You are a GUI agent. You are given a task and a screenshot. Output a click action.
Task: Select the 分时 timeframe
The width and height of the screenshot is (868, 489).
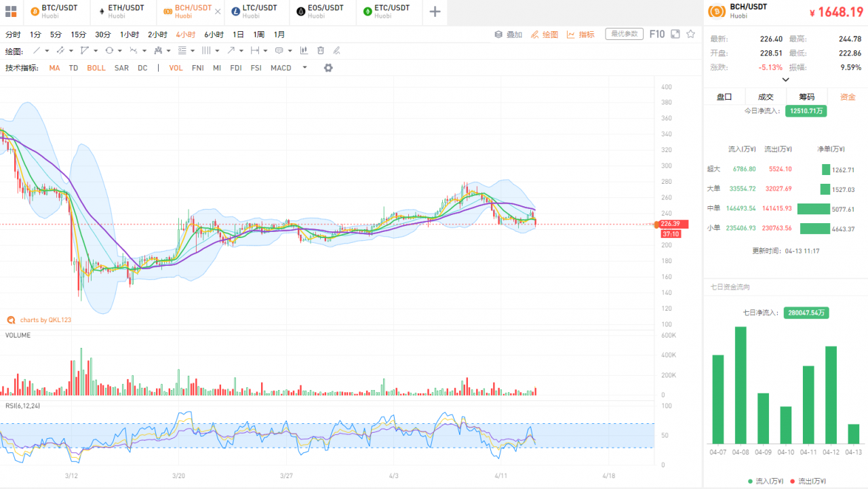(13, 35)
